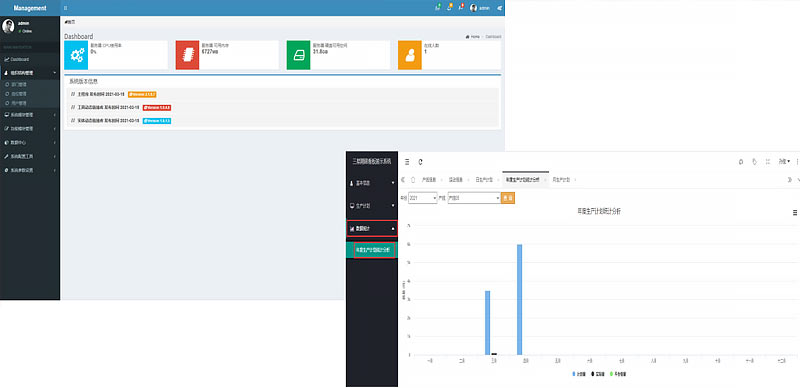Select Dashboard in the left sidebar

pyautogui.click(x=30, y=60)
